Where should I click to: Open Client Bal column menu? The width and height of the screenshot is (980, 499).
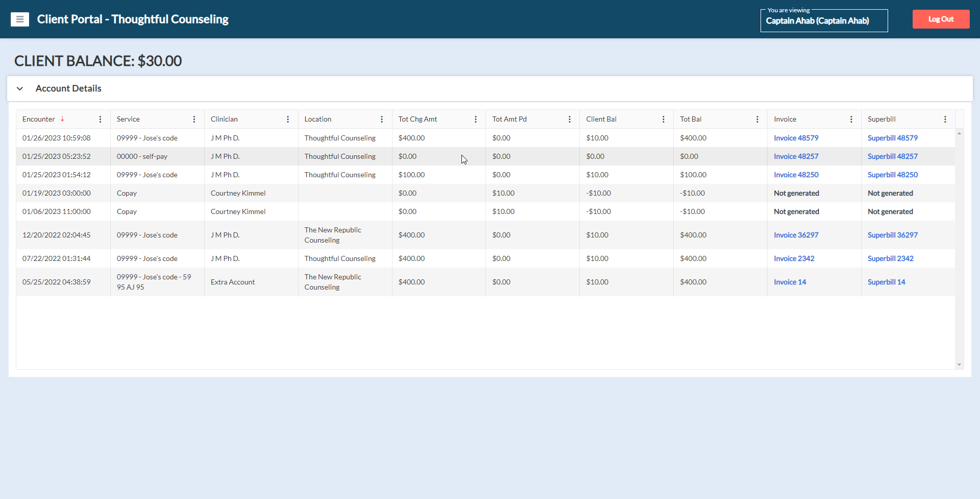point(664,119)
